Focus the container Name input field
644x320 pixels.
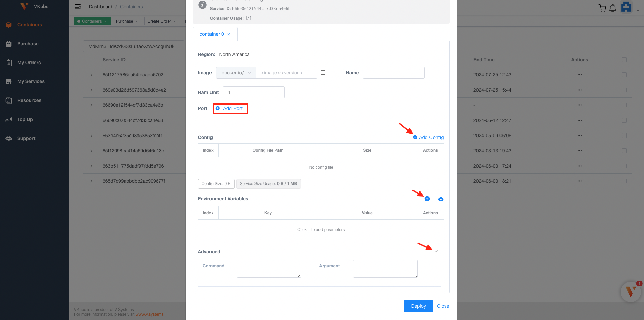coord(394,73)
